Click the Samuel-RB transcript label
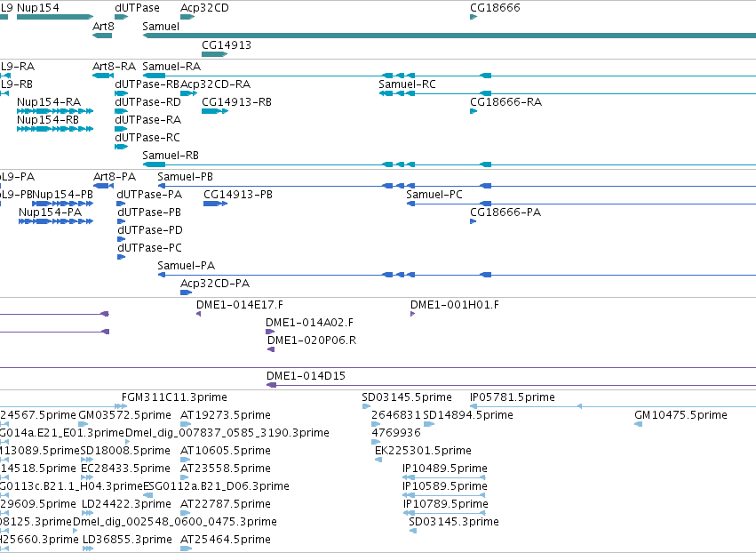The width and height of the screenshot is (756, 553). 171,156
